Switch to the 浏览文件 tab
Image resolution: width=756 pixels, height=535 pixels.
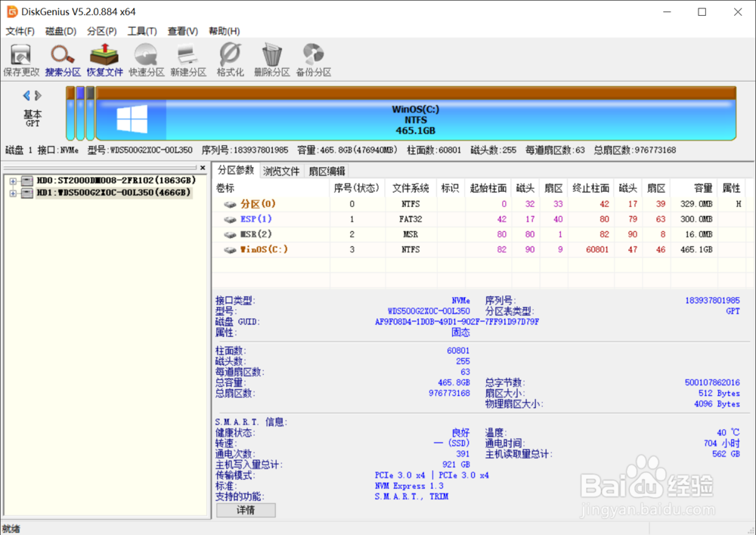point(281,171)
